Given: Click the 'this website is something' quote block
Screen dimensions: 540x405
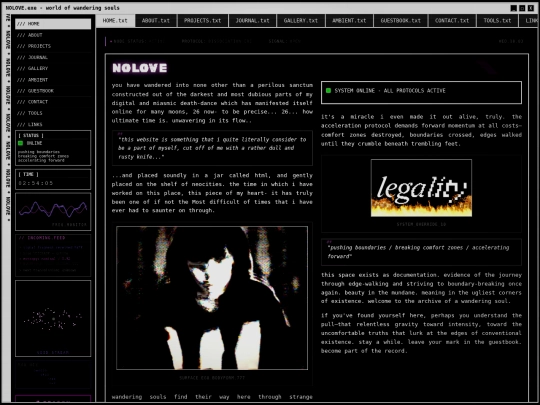Looking at the screenshot, I should (212, 148).
